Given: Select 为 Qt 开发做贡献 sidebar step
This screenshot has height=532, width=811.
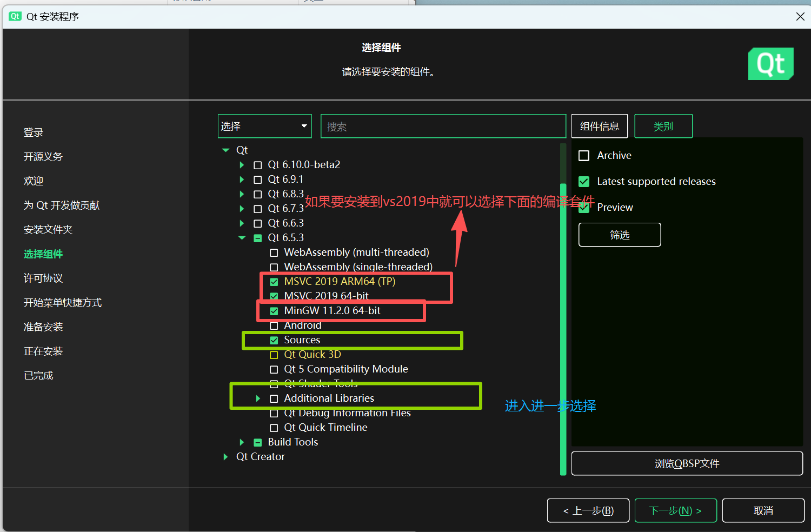Looking at the screenshot, I should pyautogui.click(x=62, y=205).
